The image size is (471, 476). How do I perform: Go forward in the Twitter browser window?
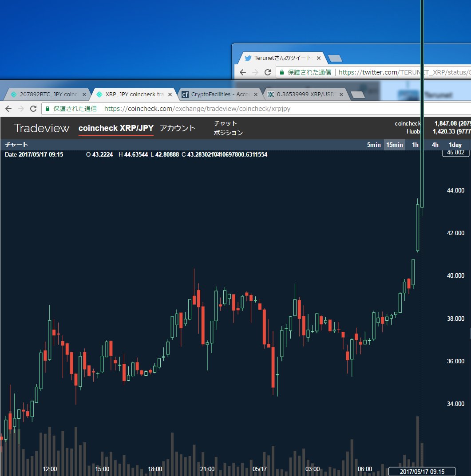click(x=255, y=72)
